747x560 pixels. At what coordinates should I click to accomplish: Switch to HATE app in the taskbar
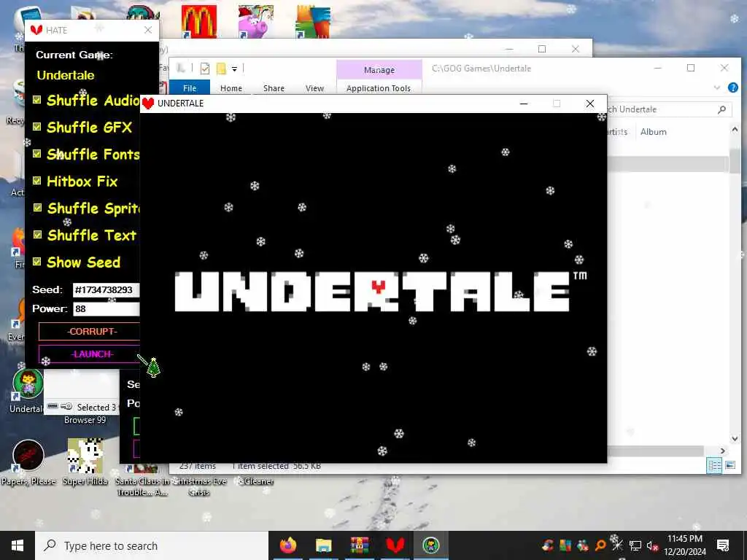tap(395, 545)
